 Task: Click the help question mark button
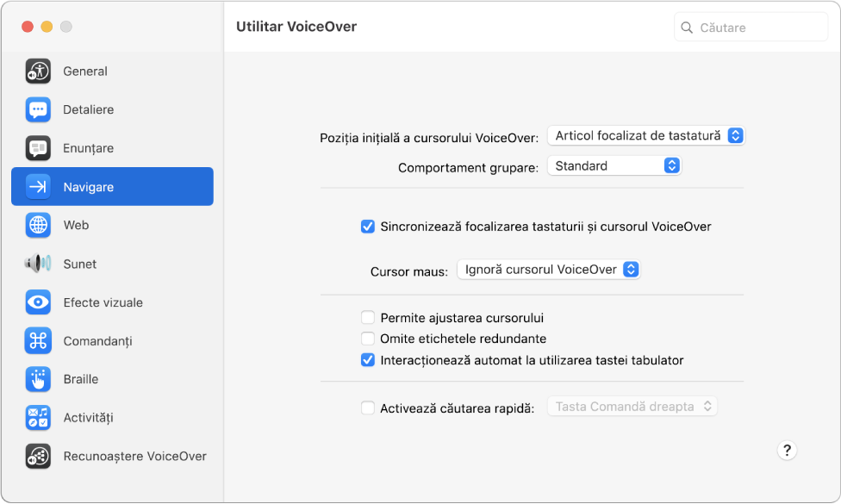(787, 451)
